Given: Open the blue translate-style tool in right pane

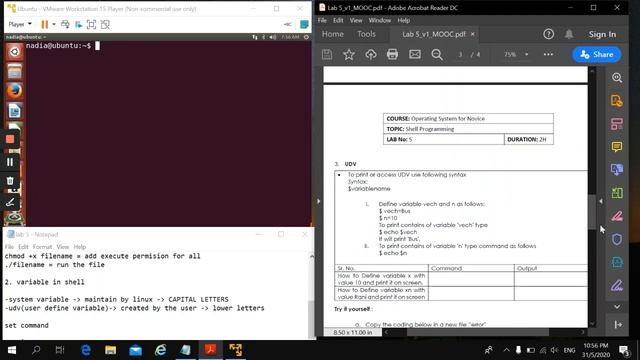Looking at the screenshot, I should tap(617, 169).
